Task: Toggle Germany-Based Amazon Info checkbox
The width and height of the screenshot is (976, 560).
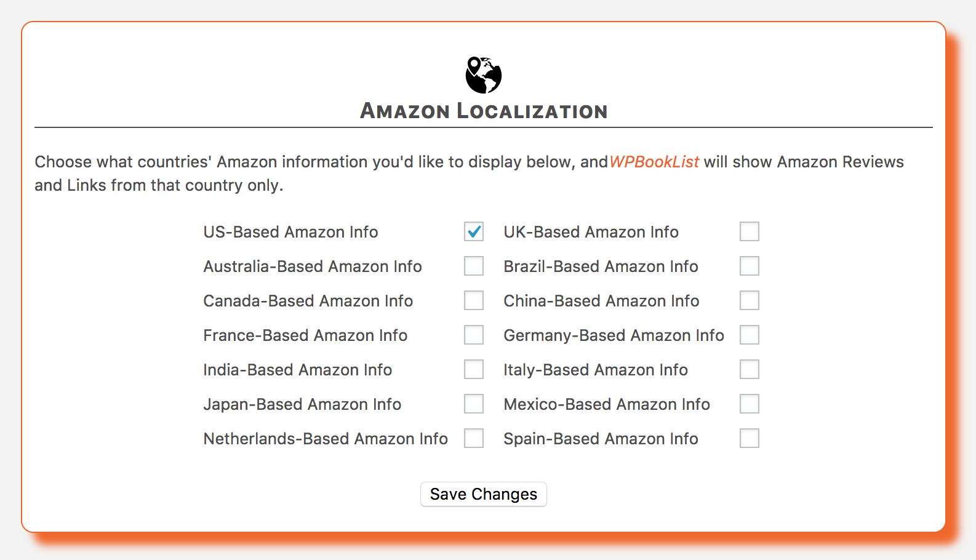Action: 749,335
